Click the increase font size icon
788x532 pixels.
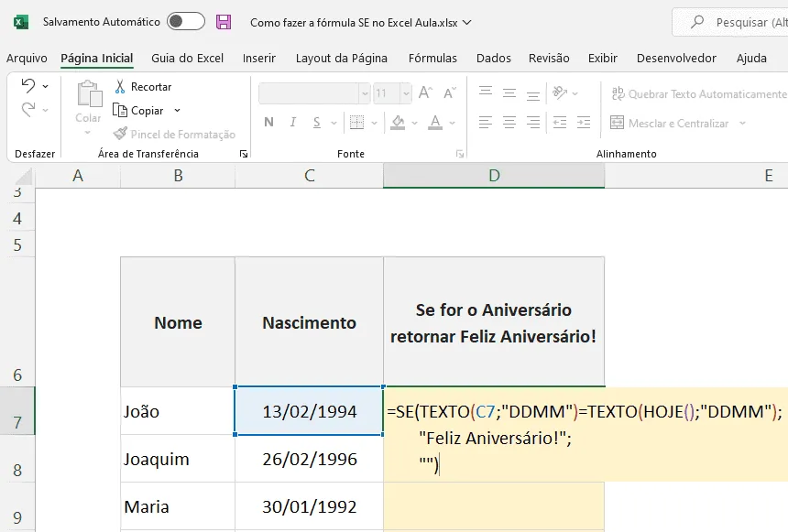425,92
